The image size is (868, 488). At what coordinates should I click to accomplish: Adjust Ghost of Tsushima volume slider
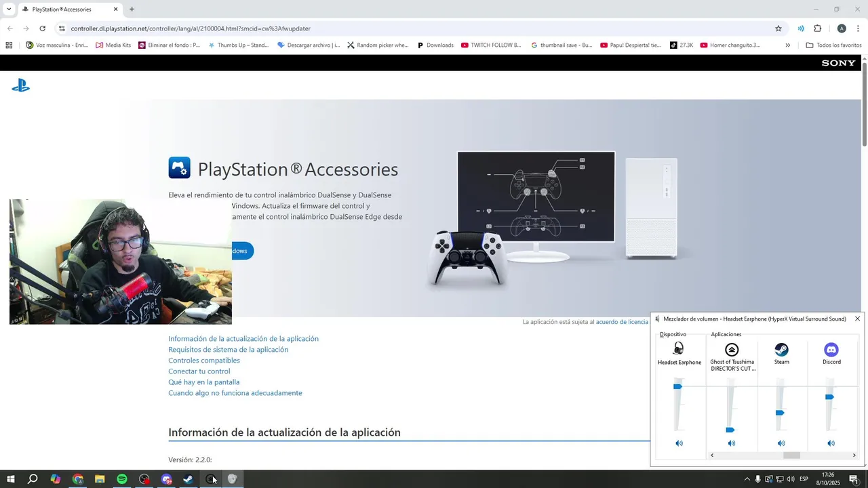click(730, 430)
